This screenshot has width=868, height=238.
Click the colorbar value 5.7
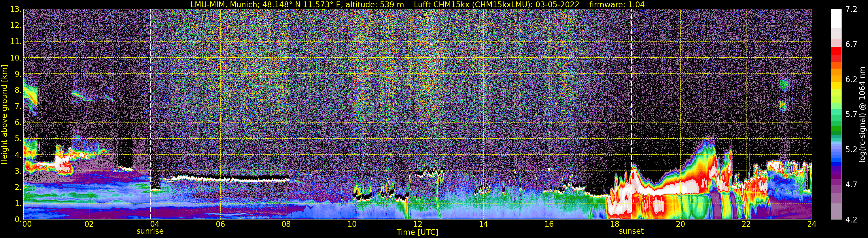click(x=851, y=115)
